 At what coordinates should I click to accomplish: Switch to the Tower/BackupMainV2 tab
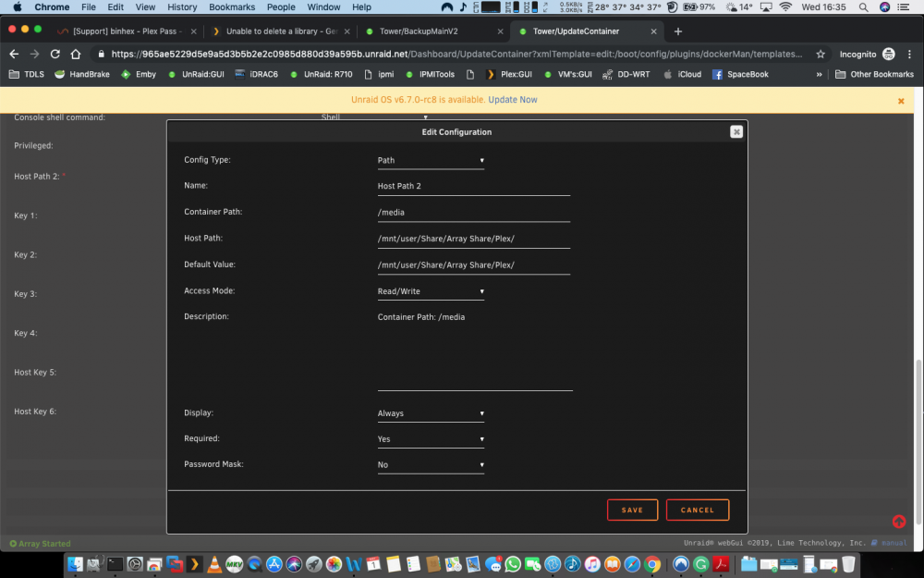(433, 31)
